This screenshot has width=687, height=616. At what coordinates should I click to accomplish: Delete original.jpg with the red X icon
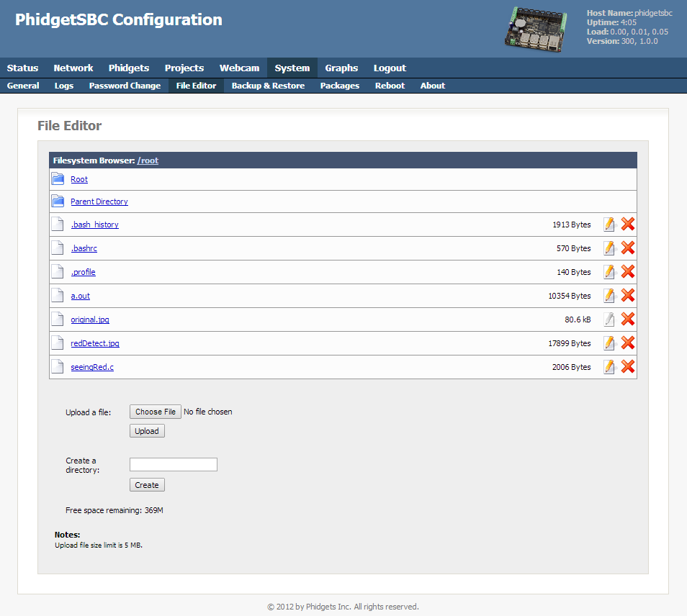[628, 320]
